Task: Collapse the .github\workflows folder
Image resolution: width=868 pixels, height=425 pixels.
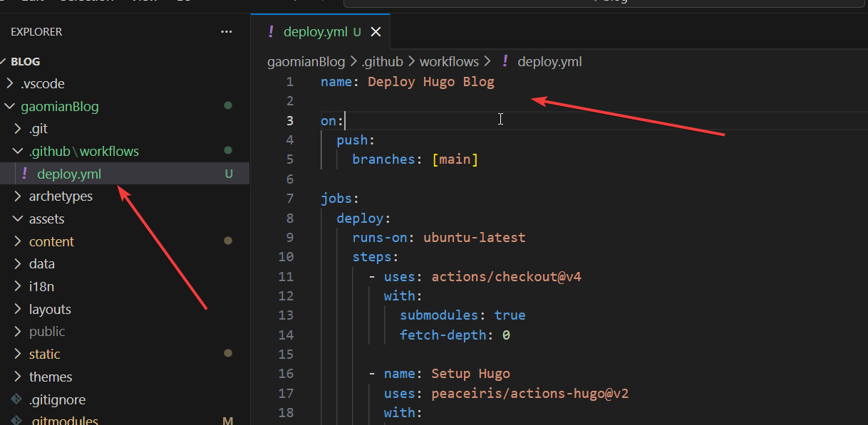Action: (x=18, y=152)
